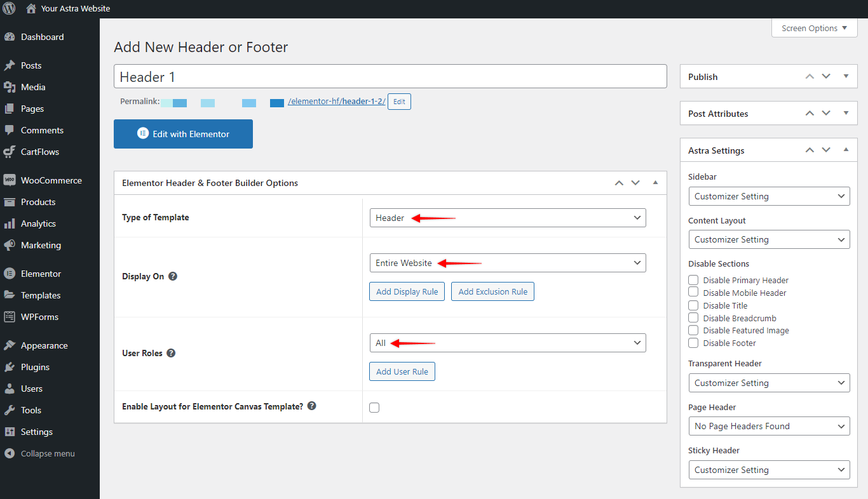
Task: Check Disable Breadcrumb option
Action: [x=693, y=317]
